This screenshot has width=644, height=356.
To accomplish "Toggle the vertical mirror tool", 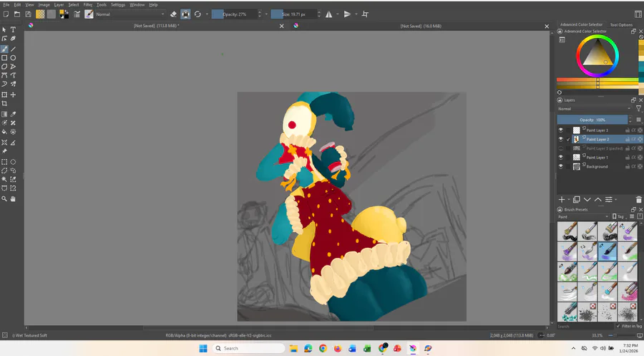I will (348, 14).
